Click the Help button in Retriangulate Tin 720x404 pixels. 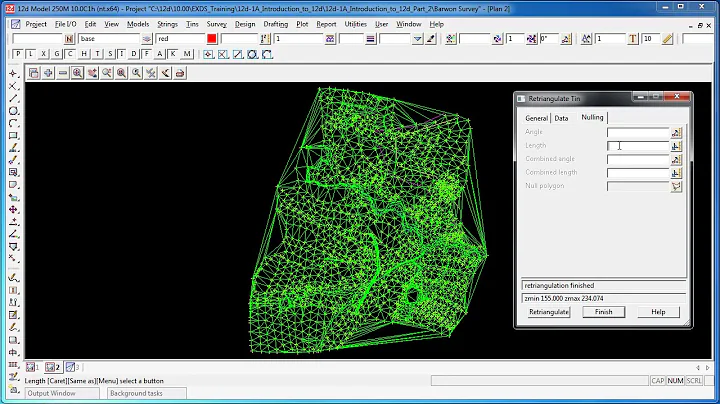point(658,312)
